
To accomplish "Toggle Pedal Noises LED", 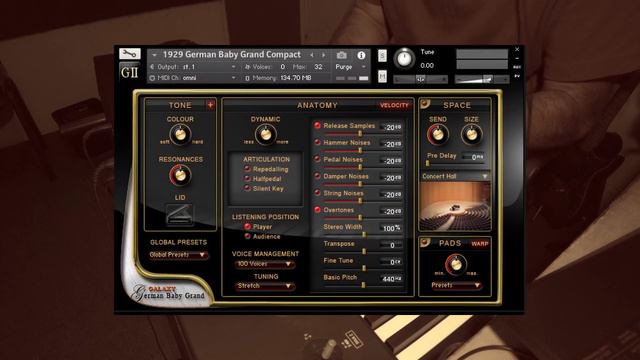I will 317,159.
